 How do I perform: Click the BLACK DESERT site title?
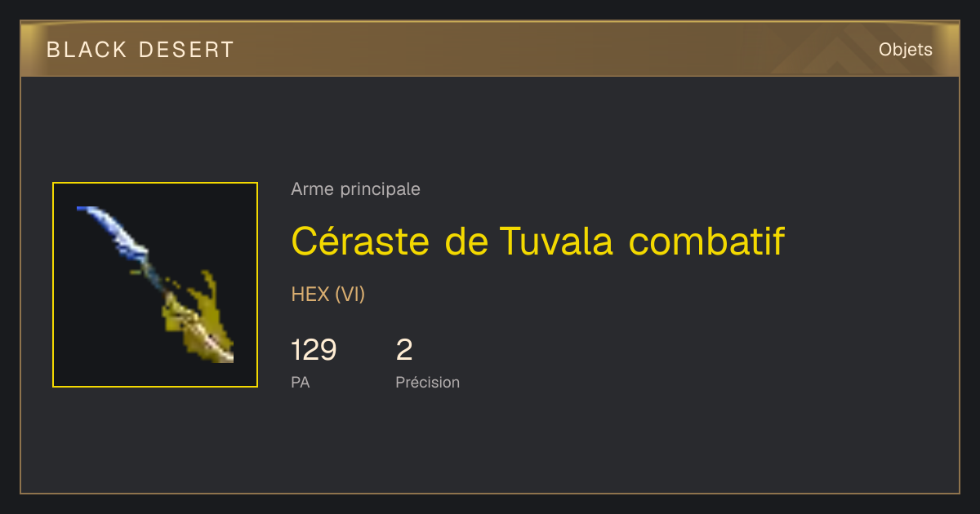click(140, 50)
